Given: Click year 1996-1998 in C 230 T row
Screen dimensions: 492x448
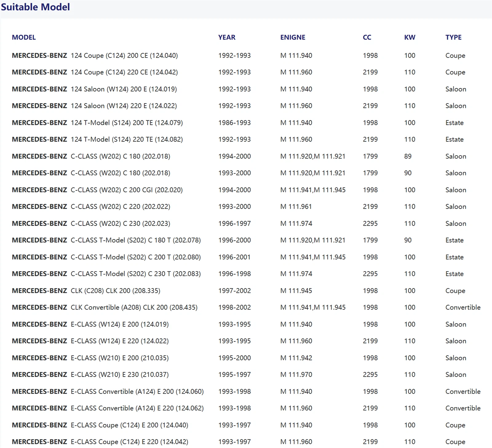Looking at the screenshot, I should pos(235,274).
